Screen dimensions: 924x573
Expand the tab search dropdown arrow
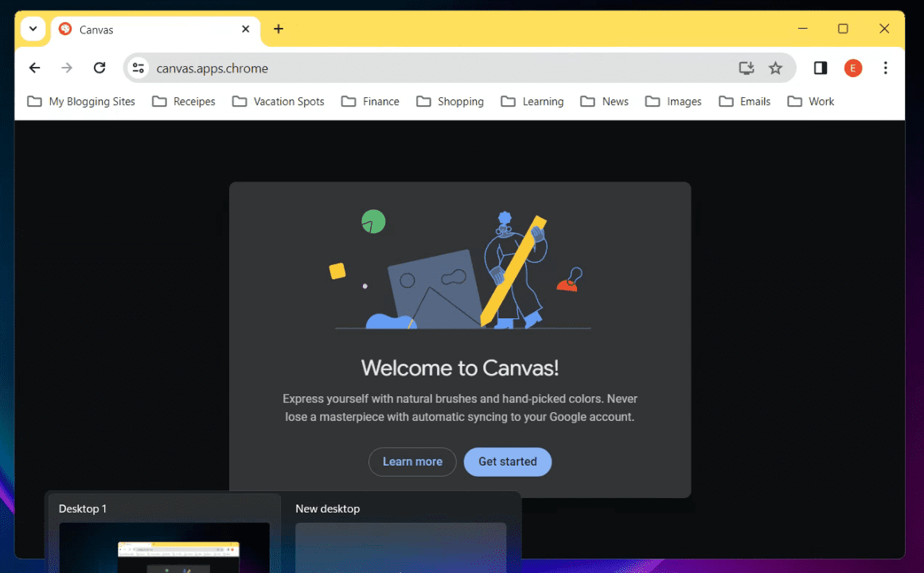coord(33,29)
